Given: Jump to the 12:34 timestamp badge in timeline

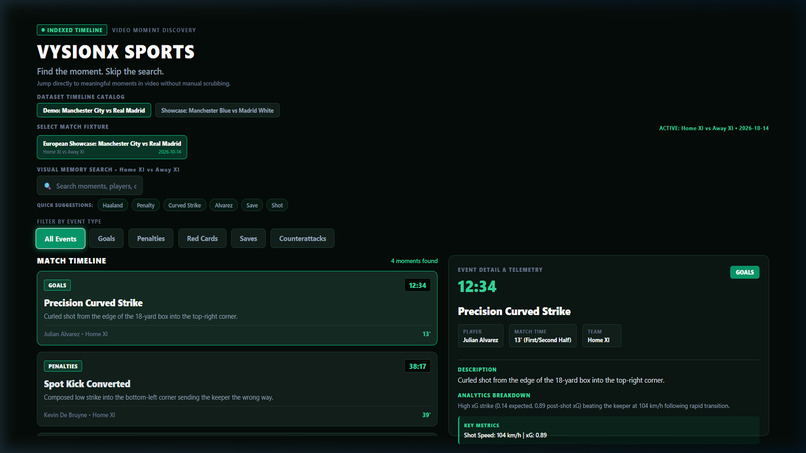Looking at the screenshot, I should pyautogui.click(x=417, y=285).
